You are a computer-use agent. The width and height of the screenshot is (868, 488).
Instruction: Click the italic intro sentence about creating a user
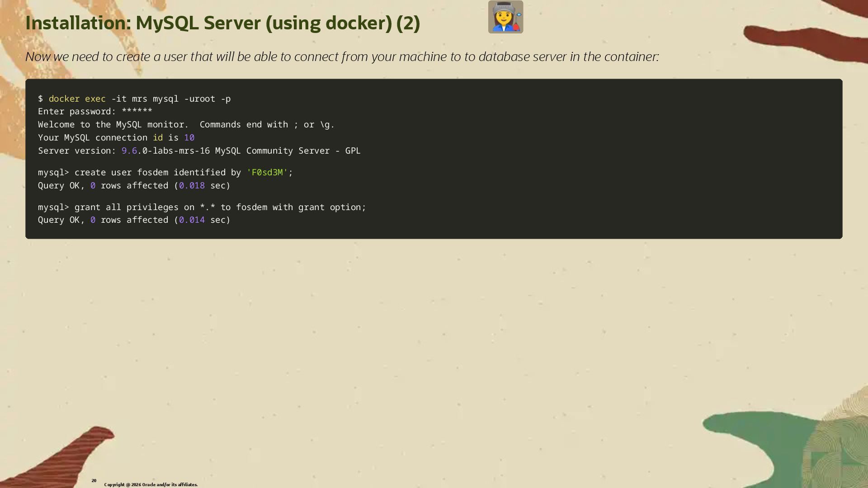tap(342, 56)
